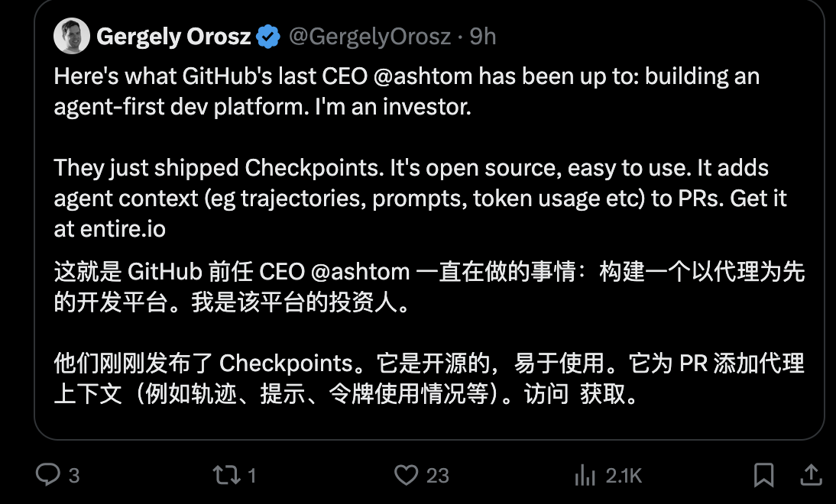The width and height of the screenshot is (836, 504).
Task: Click the blue verified badge
Action: coord(268,37)
